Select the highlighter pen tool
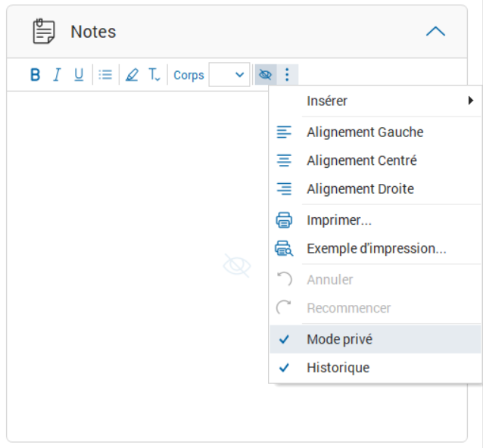 [x=132, y=75]
